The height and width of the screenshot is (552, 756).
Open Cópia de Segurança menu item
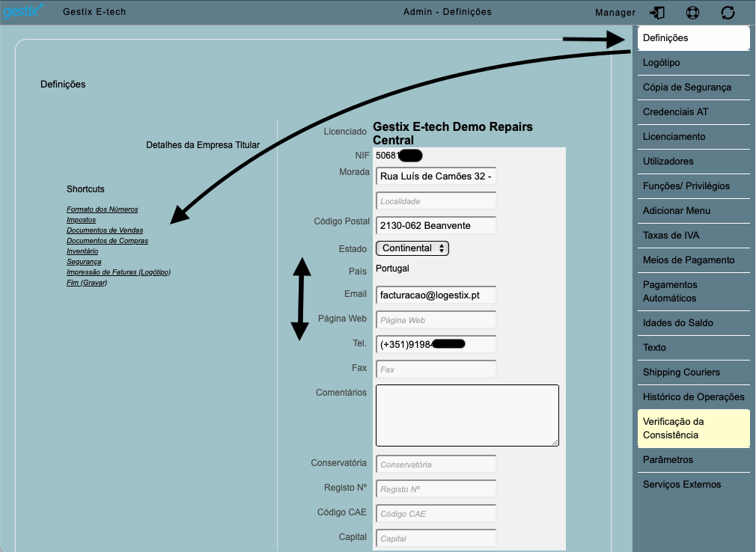point(693,88)
